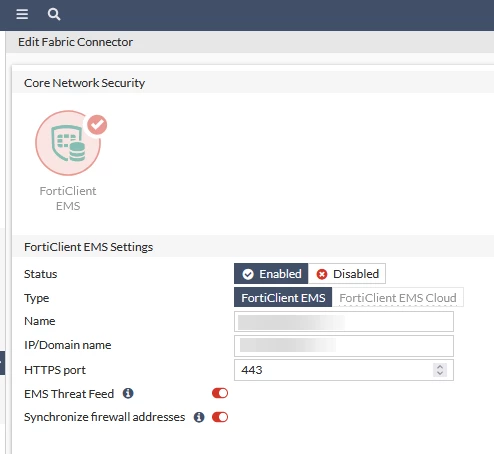
Task: Click the IP/Domain name input field
Action: coord(344,346)
